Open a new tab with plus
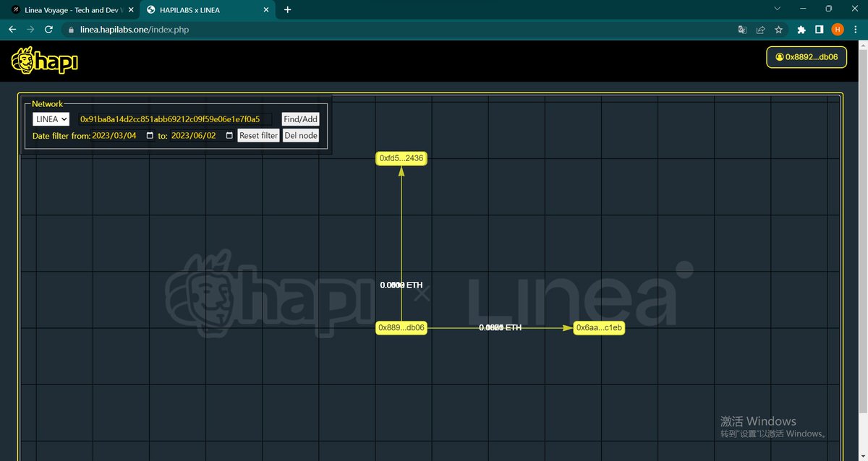This screenshot has width=868, height=461. click(287, 10)
